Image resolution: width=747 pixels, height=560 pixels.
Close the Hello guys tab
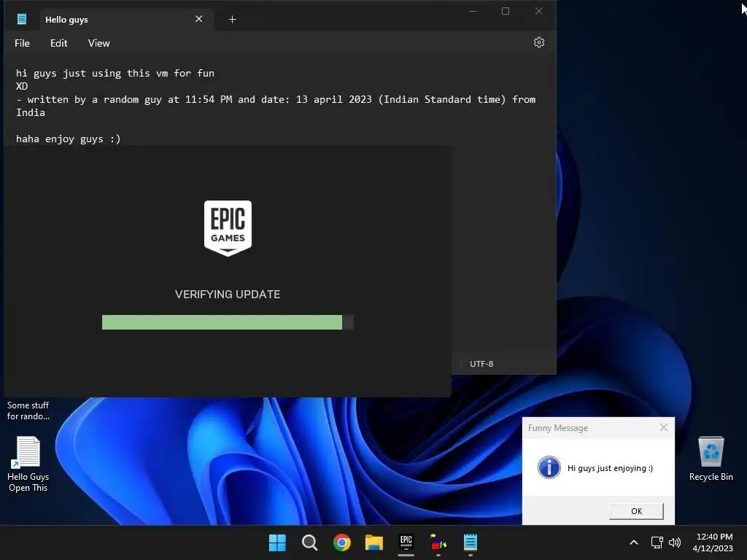198,19
